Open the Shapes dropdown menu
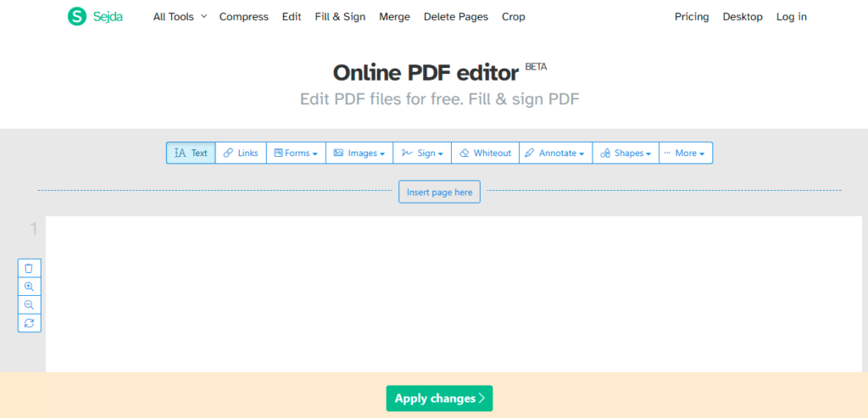868x418 pixels. coord(626,153)
